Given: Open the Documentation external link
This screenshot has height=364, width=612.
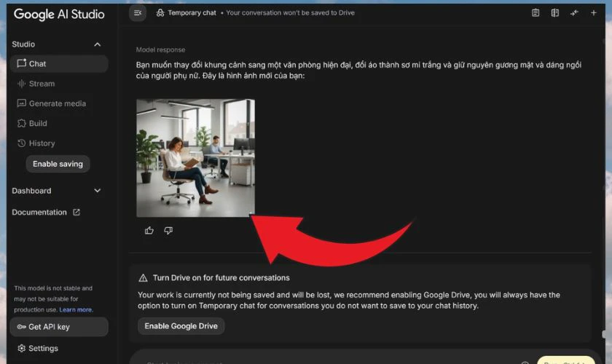Looking at the screenshot, I should (x=46, y=213).
